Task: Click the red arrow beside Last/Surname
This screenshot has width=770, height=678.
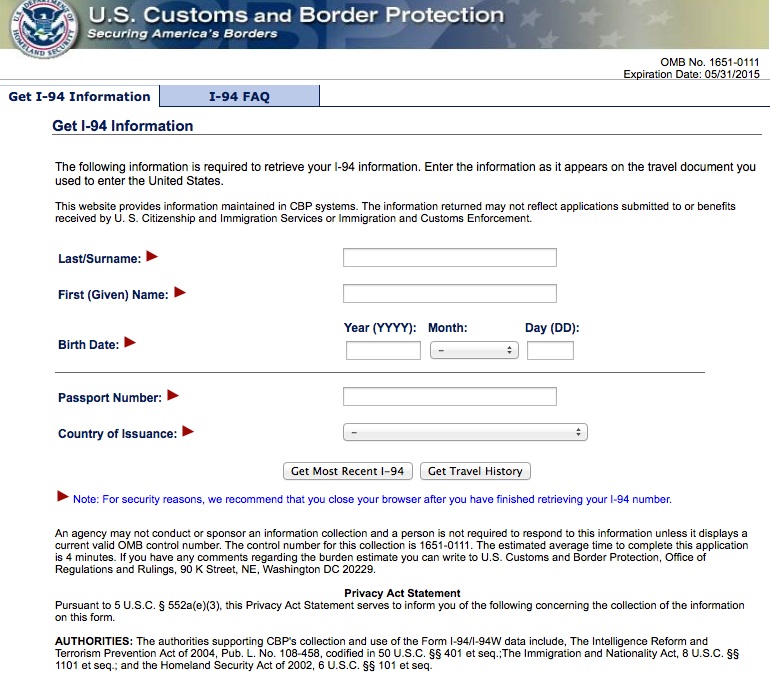Action: click(x=152, y=256)
